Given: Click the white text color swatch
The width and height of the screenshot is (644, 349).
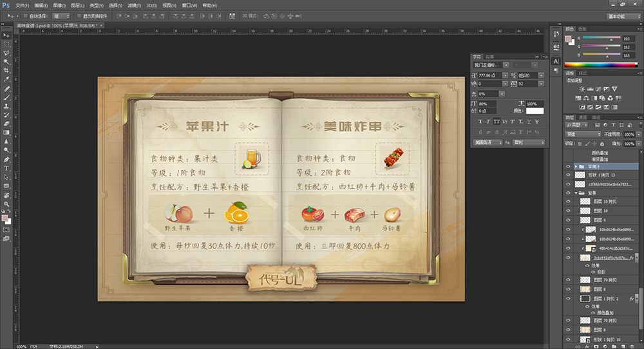Looking at the screenshot, I should [535, 111].
